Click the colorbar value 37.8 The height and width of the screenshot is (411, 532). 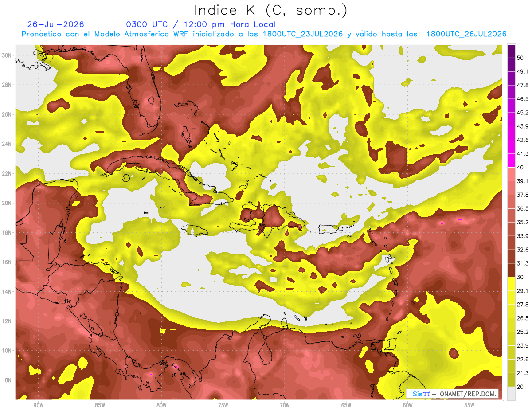click(523, 195)
